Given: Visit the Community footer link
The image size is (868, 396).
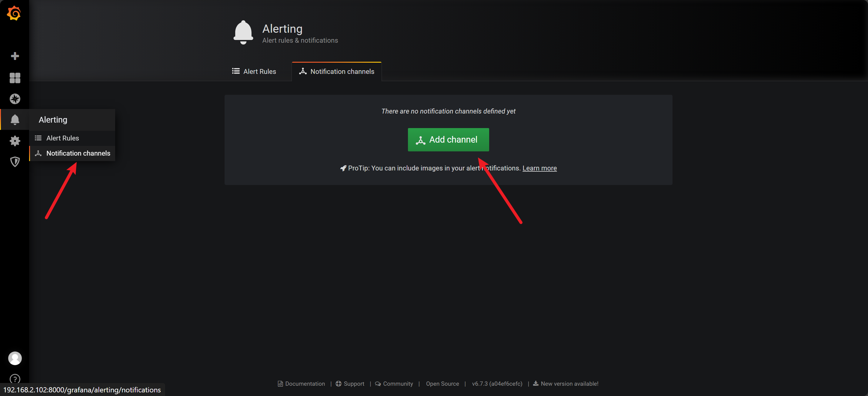Looking at the screenshot, I should coord(398,384).
